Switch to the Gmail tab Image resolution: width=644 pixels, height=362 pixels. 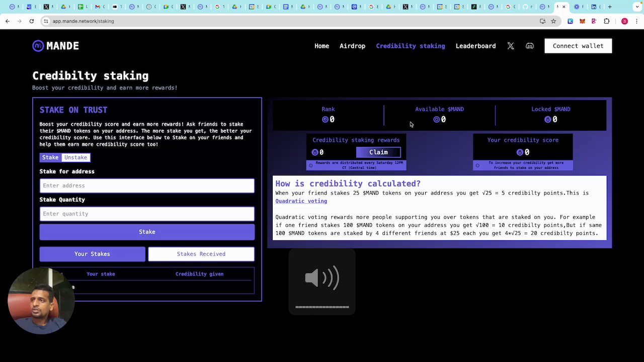[x=100, y=7]
